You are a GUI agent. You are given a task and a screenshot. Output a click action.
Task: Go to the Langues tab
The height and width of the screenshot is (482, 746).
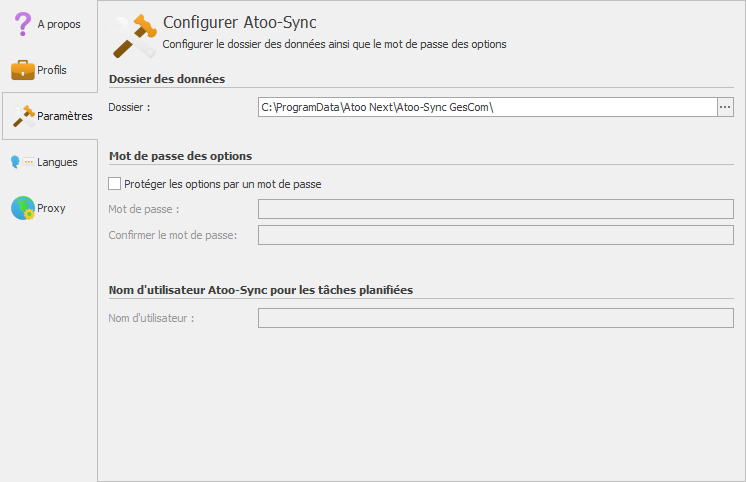coord(57,162)
